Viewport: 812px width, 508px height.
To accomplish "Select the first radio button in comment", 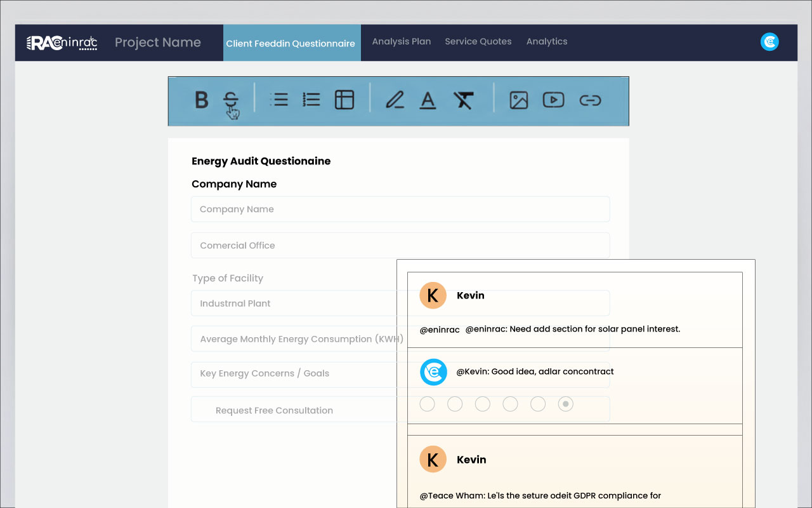I will click(x=428, y=404).
